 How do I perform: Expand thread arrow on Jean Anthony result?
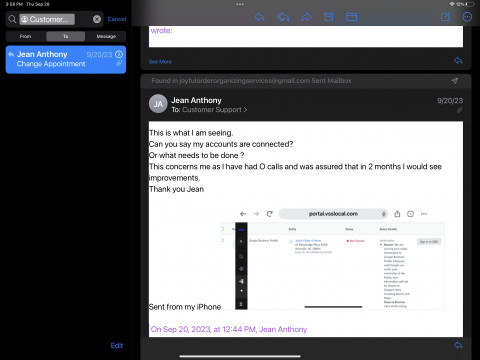pyautogui.click(x=119, y=54)
